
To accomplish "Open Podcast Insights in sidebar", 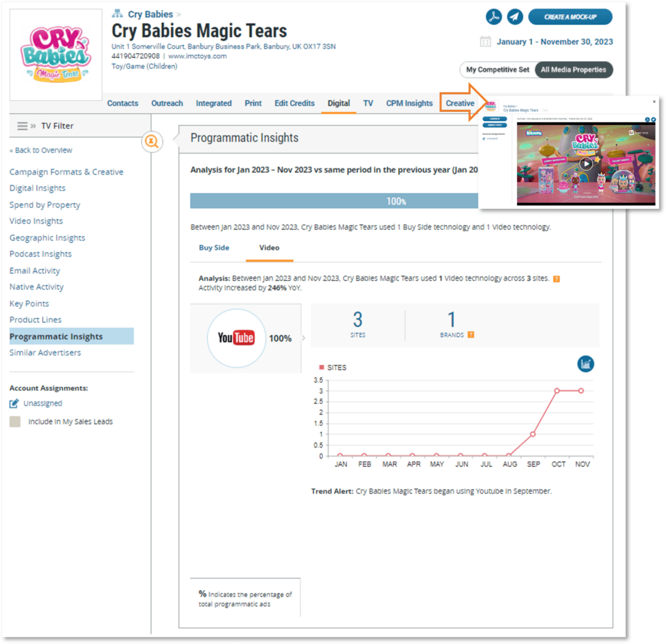I will click(x=40, y=254).
